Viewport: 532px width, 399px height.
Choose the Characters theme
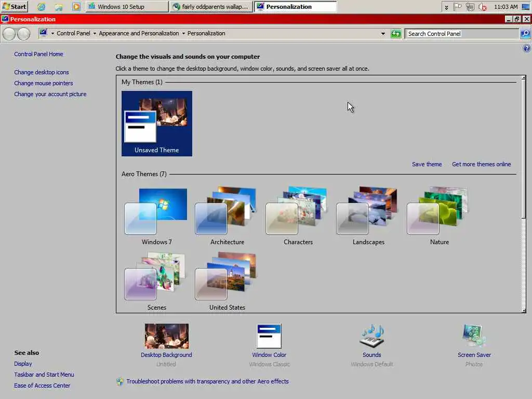(298, 216)
